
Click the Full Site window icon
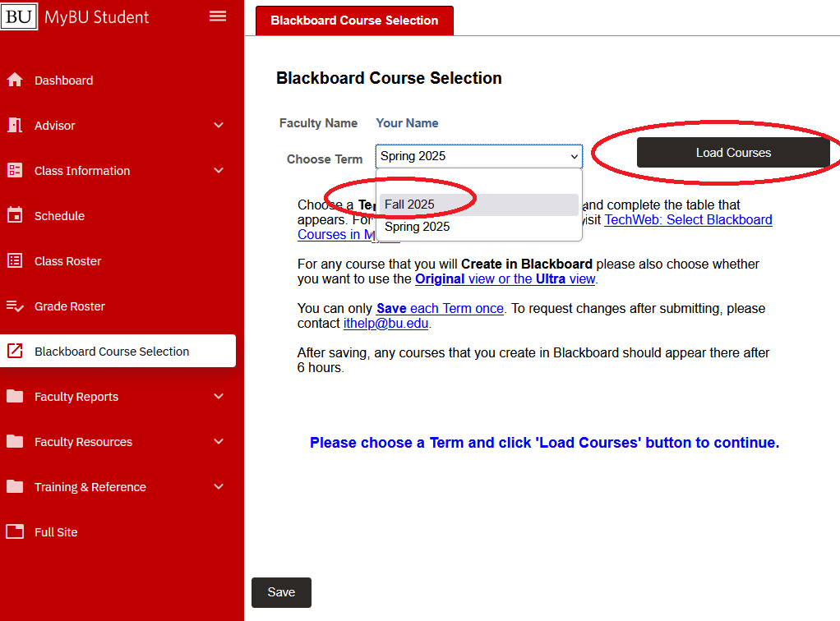(x=15, y=531)
